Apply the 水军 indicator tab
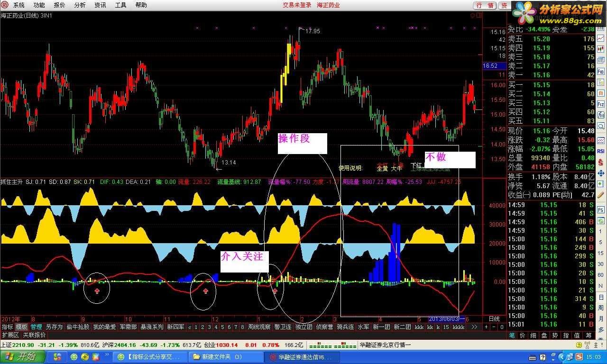607x364 pixels. click(x=363, y=327)
